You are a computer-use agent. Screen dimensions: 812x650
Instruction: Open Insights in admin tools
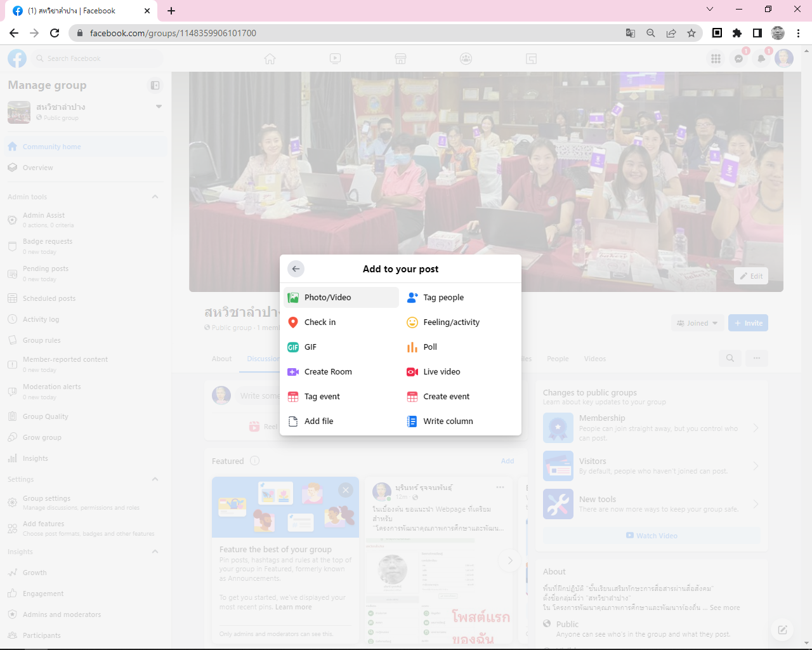[x=86, y=458]
